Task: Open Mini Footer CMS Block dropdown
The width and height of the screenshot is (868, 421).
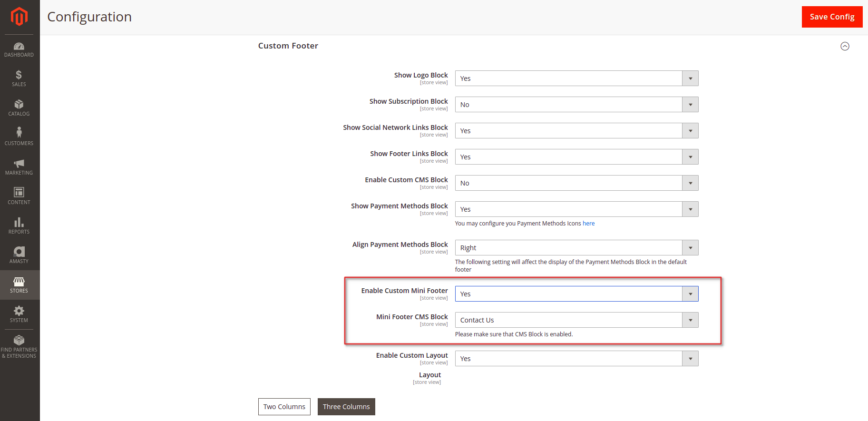Action: (x=576, y=320)
